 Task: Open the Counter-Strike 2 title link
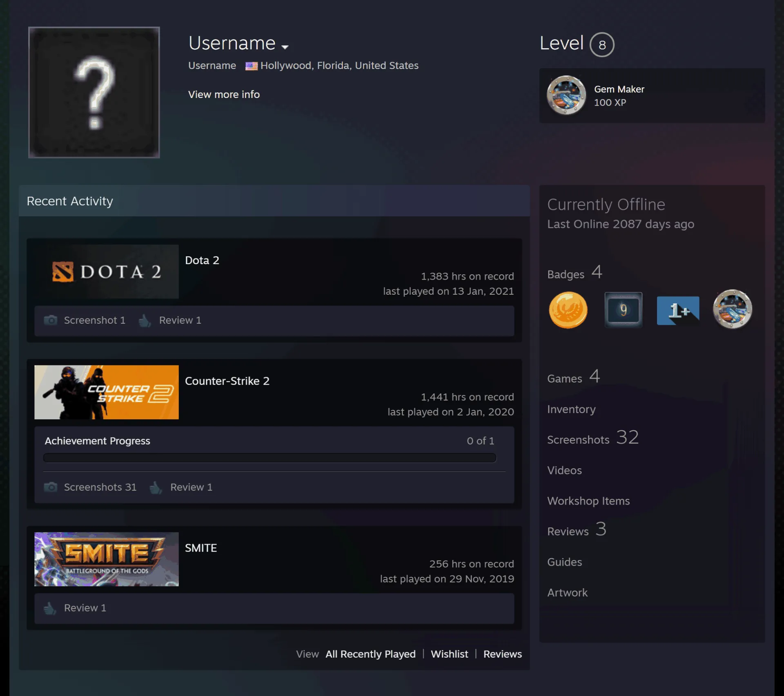pos(227,381)
